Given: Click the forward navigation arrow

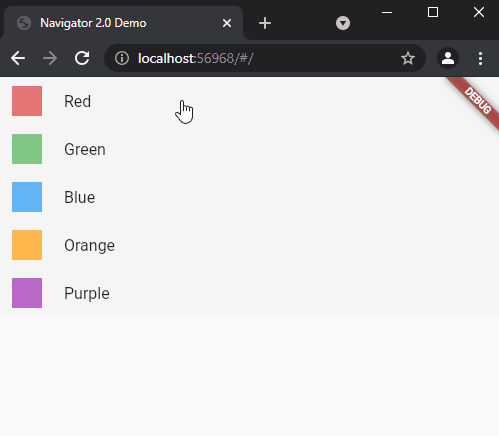Looking at the screenshot, I should click(50, 59).
